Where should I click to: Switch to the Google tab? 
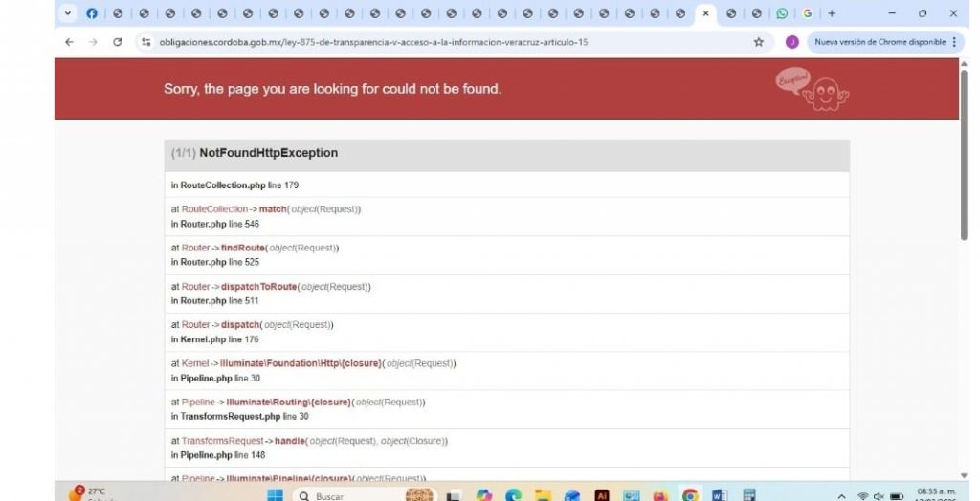(x=807, y=13)
